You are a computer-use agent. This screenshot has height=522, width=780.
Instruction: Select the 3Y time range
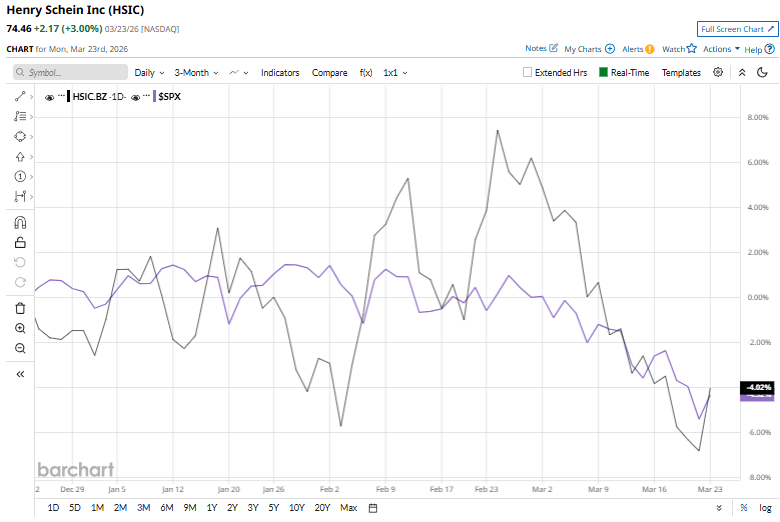253,508
